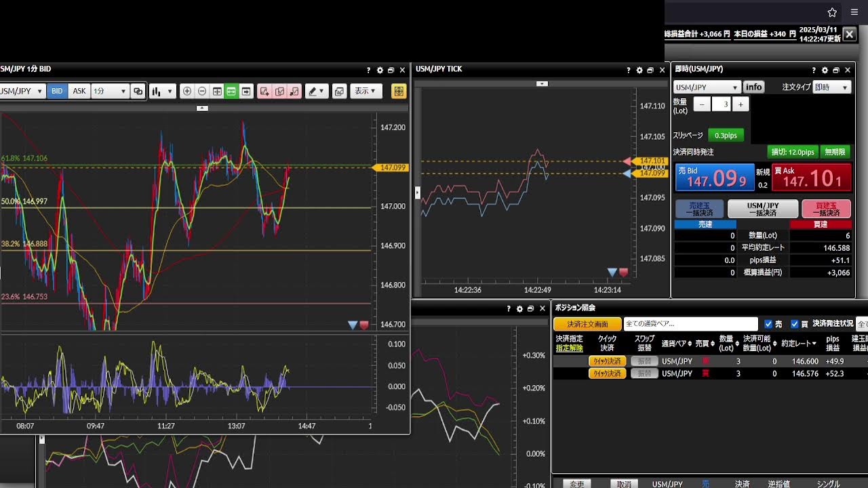The width and height of the screenshot is (868, 488).
Task: Open settings gear of USM/JPY TICK panel
Action: [x=639, y=70]
